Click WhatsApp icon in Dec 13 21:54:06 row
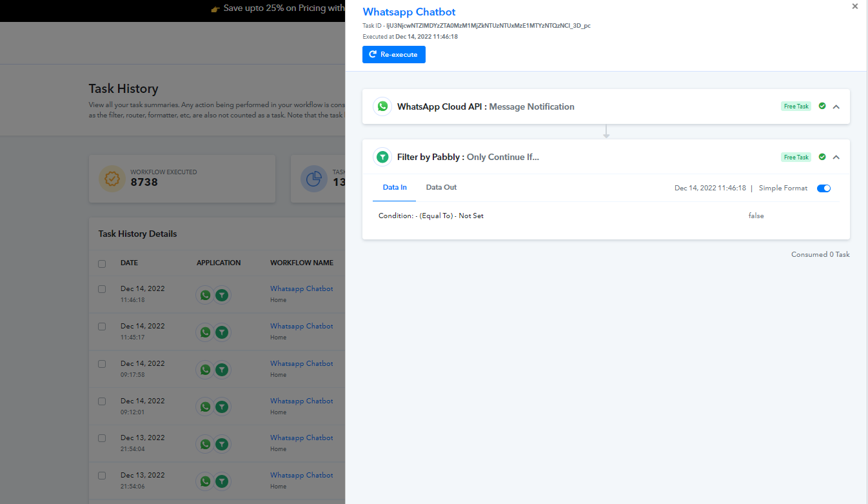The height and width of the screenshot is (504, 868). click(x=205, y=481)
